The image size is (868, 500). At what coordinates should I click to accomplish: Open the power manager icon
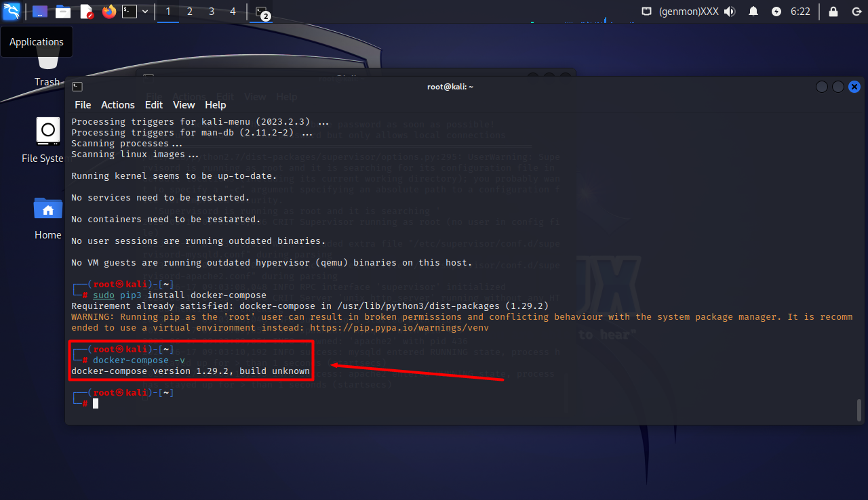pyautogui.click(x=776, y=12)
